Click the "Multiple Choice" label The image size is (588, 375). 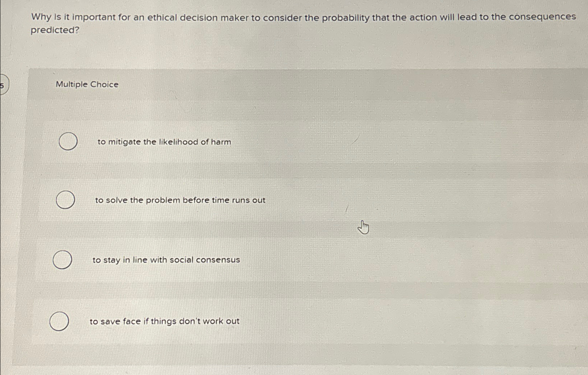(87, 84)
